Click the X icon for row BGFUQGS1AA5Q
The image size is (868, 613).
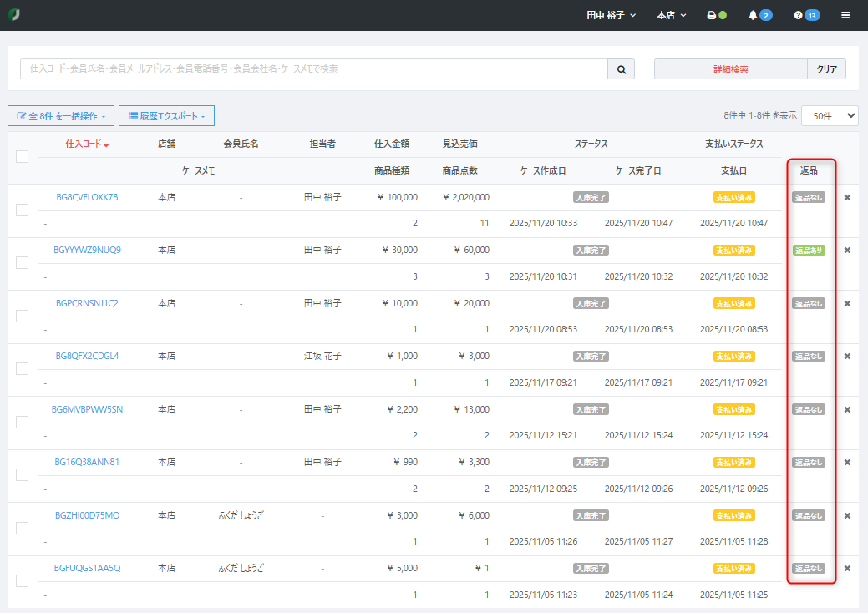pos(847,569)
